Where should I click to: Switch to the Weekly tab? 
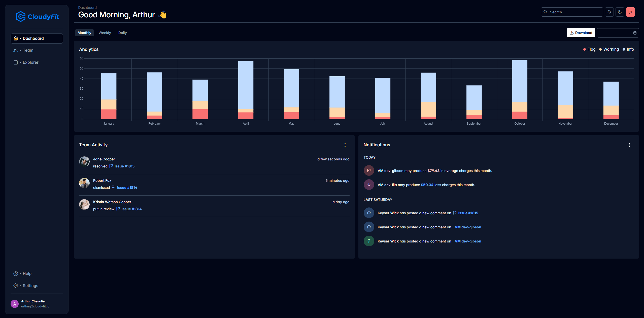pos(104,32)
